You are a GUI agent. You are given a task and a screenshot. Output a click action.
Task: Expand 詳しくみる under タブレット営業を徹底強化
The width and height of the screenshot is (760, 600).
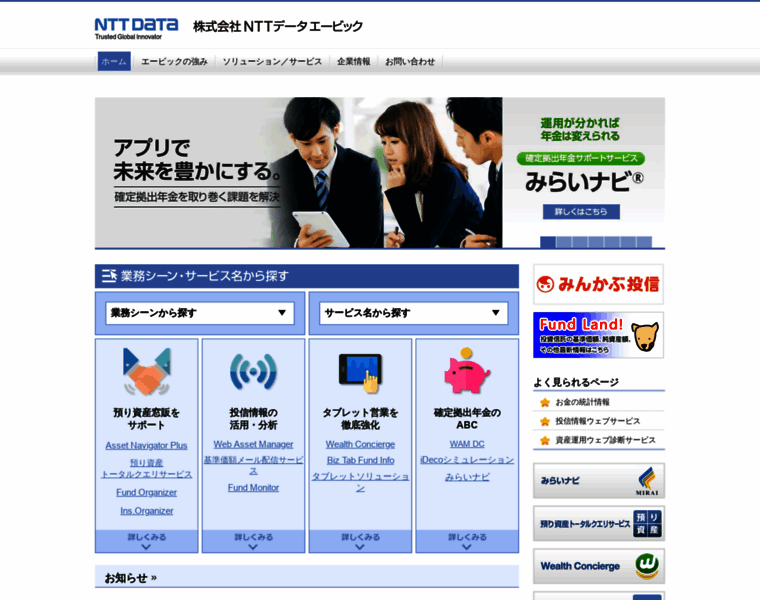(360, 541)
